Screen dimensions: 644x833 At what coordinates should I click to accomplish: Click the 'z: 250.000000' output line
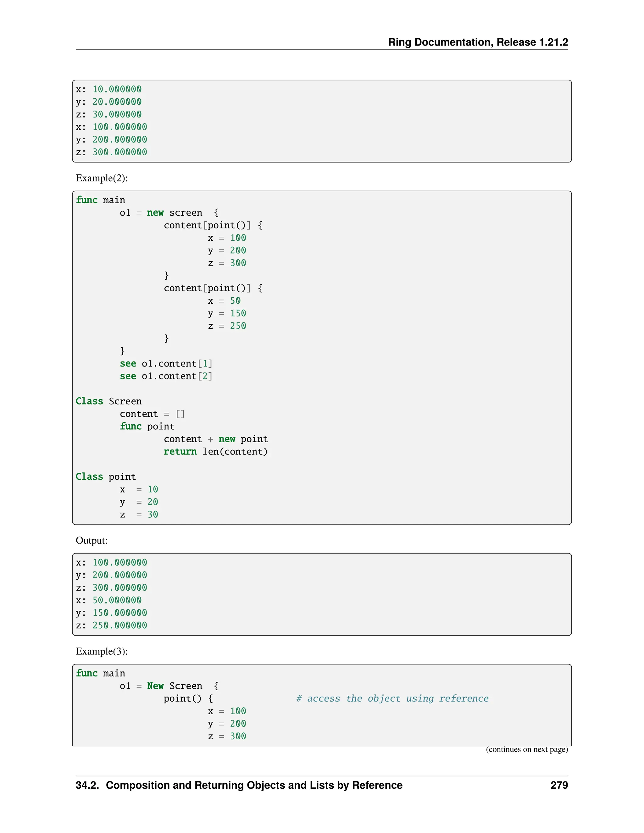[x=111, y=625]
